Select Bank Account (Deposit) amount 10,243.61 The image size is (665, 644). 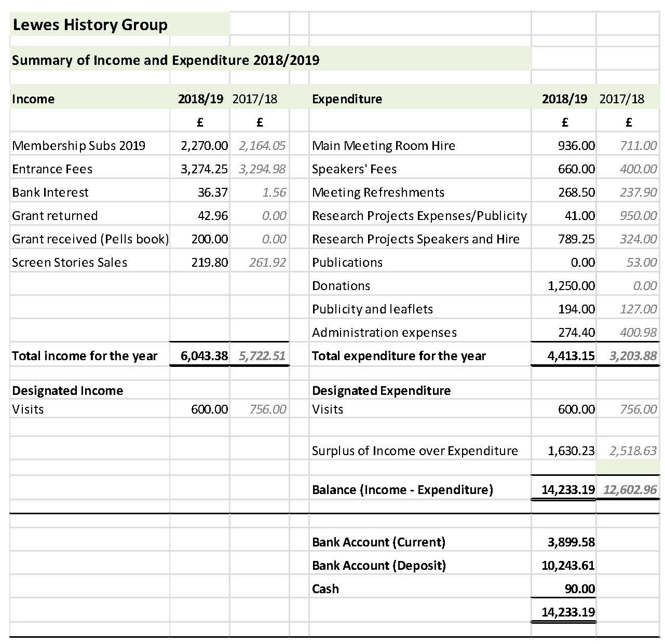click(568, 566)
